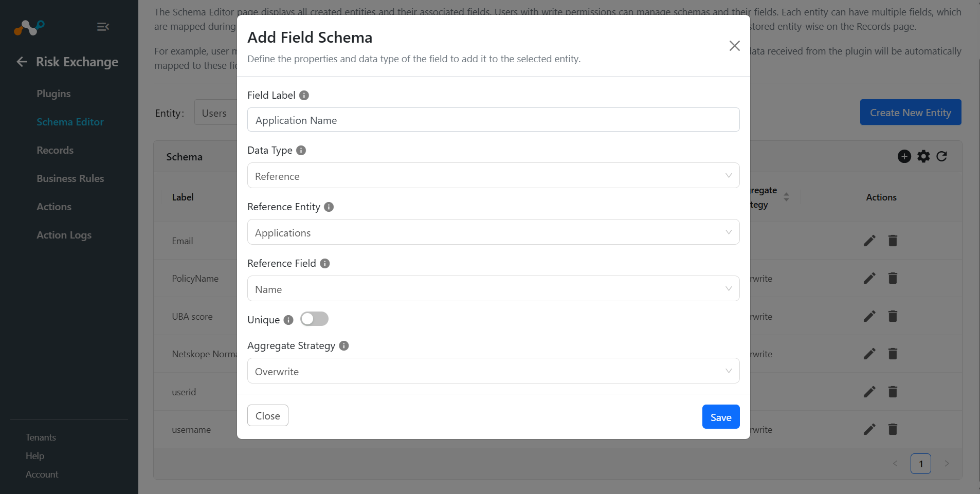Save the new field schema
The image size is (980, 494).
721,417
